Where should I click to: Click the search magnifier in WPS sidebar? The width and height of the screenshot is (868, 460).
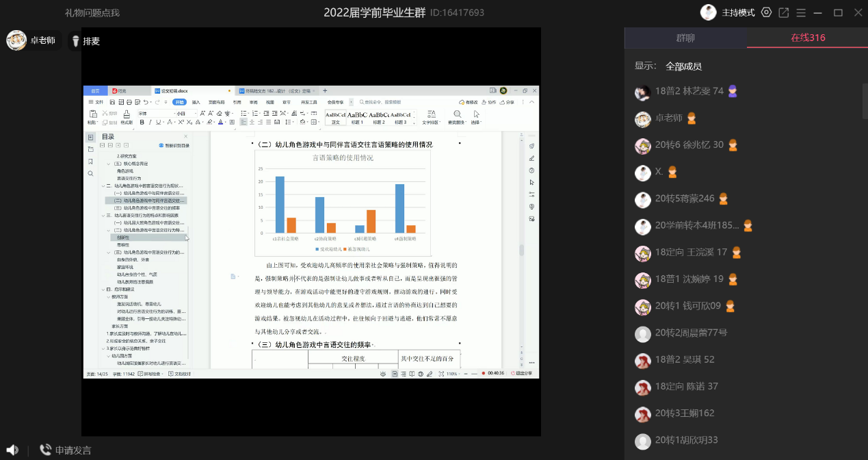click(90, 174)
